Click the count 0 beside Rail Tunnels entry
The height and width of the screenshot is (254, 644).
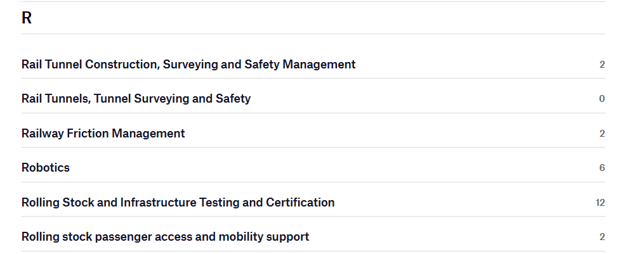tap(601, 99)
